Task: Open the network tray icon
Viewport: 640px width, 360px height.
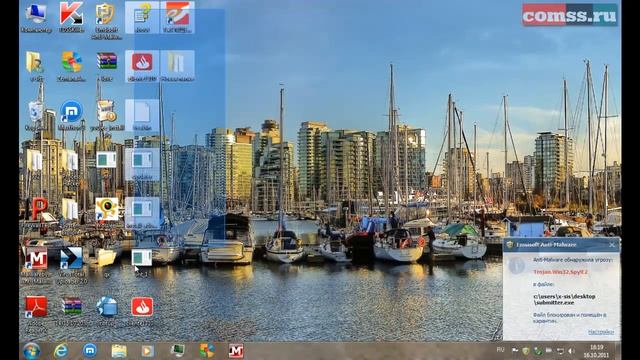Action: click(x=560, y=351)
